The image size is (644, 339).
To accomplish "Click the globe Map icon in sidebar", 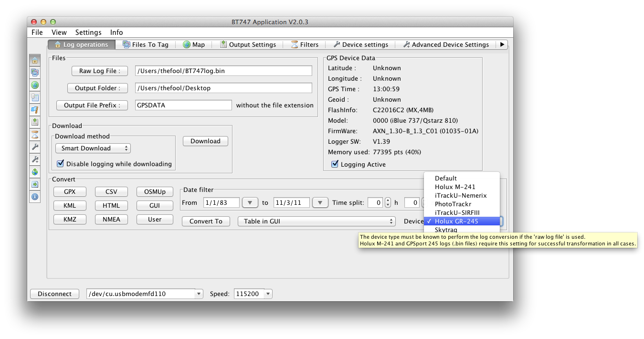I will [35, 85].
